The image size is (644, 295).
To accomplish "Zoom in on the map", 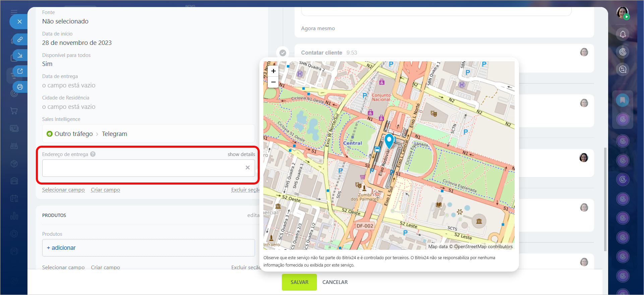I will [x=273, y=71].
